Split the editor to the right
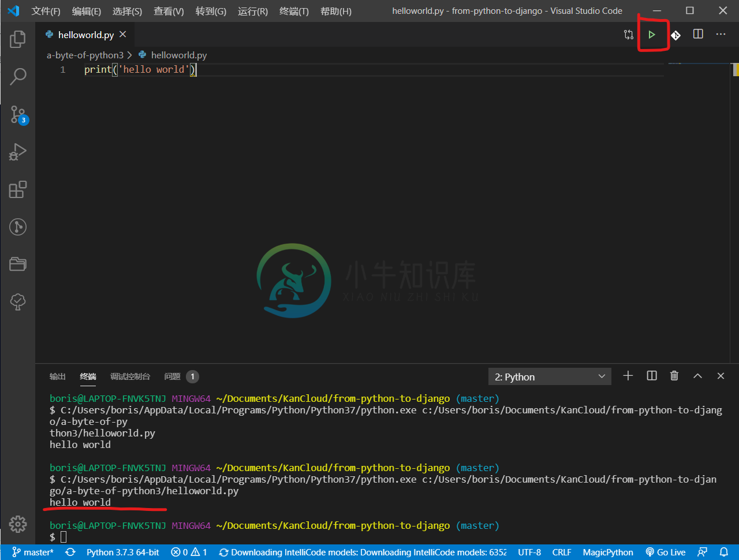The image size is (739, 560). coord(698,34)
